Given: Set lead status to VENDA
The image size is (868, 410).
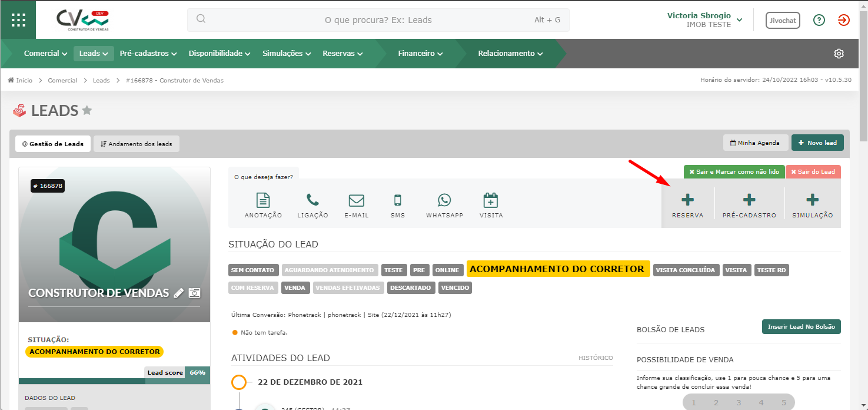Looking at the screenshot, I should point(294,288).
